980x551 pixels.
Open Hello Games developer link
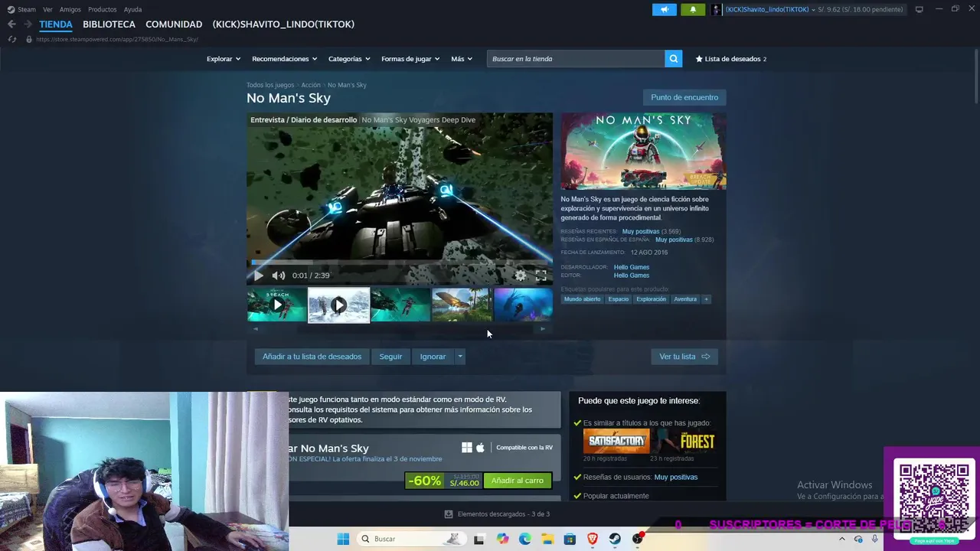pyautogui.click(x=632, y=267)
